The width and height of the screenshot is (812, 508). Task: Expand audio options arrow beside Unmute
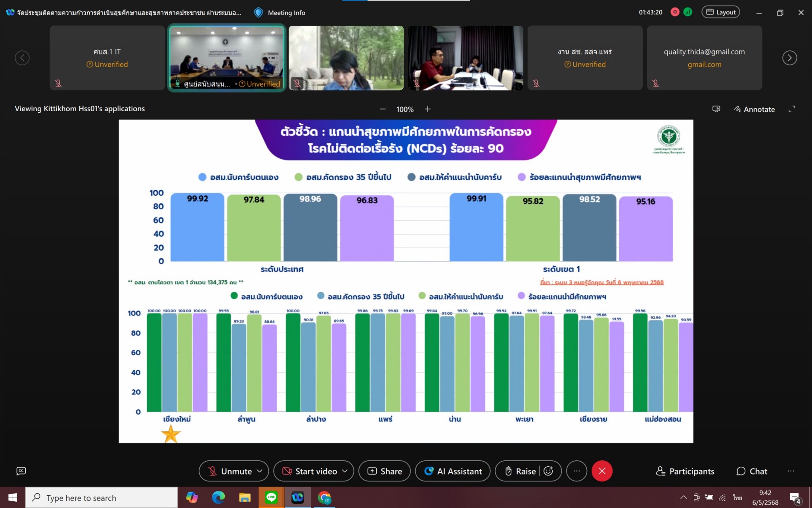[x=260, y=471]
